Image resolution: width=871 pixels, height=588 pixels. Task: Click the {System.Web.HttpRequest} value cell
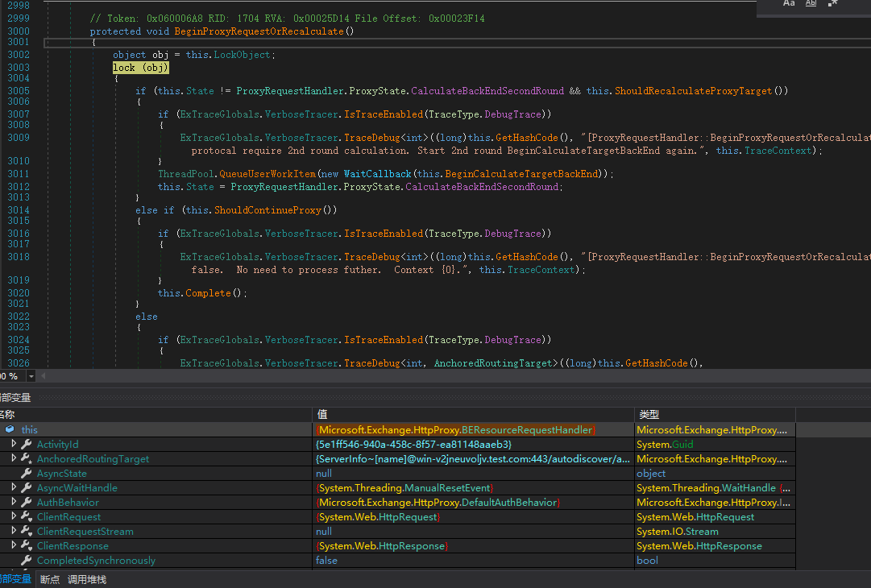click(378, 517)
